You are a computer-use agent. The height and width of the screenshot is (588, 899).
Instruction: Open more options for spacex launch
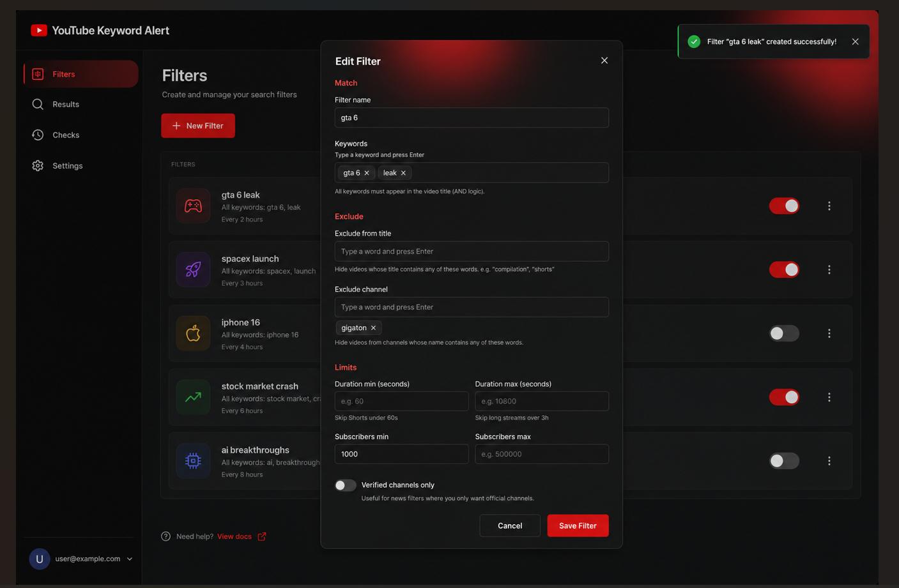(829, 269)
